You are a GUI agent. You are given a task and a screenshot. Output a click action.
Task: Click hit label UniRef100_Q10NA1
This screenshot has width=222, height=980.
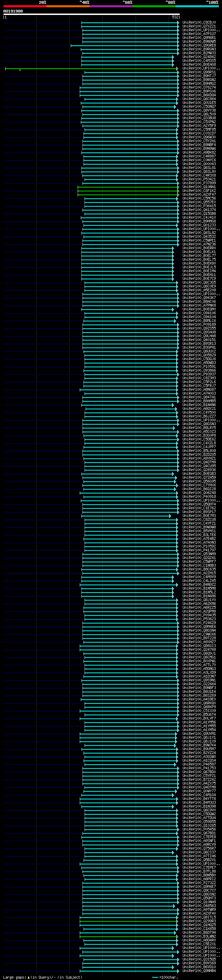point(199,187)
